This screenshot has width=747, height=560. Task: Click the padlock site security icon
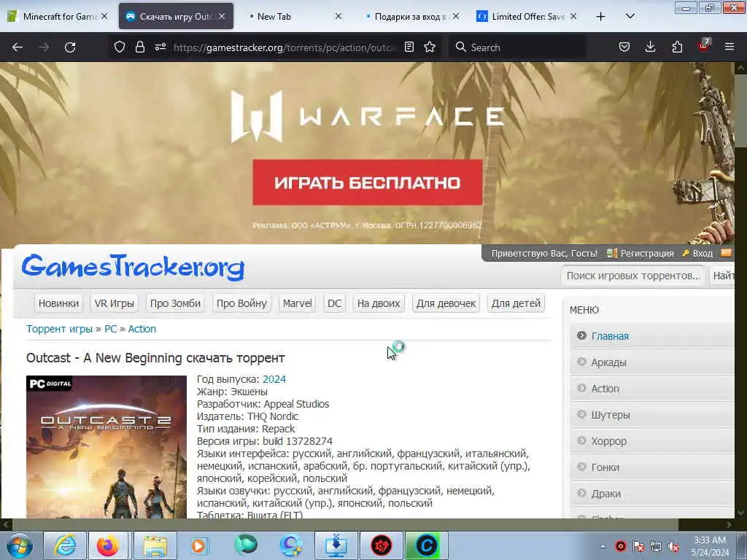139,47
